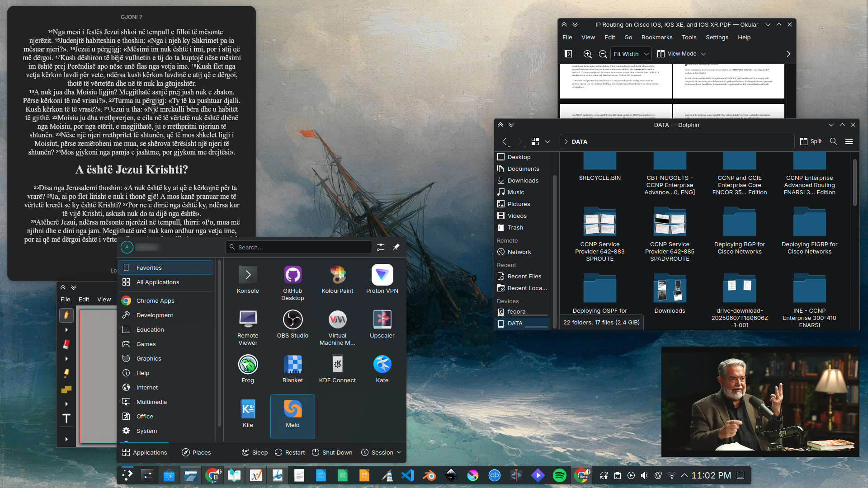Open Blanket application
Screen dimensions: 868x488
[x=292, y=369]
